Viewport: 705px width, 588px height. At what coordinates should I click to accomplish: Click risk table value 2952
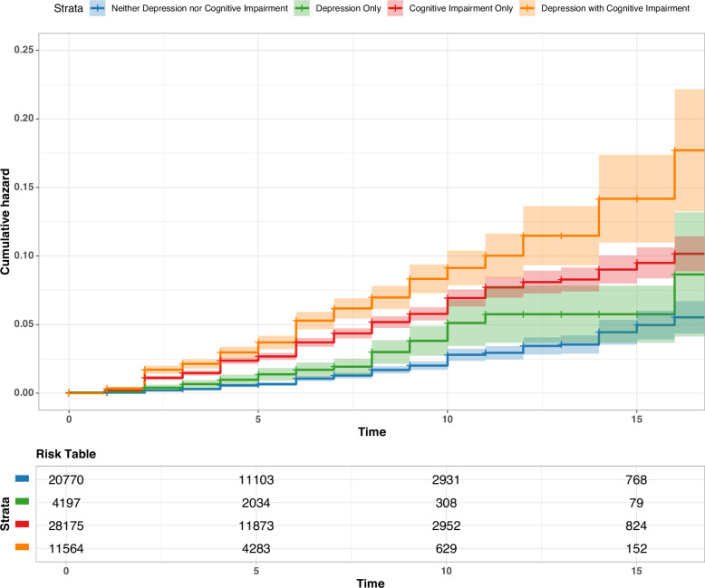(x=446, y=525)
